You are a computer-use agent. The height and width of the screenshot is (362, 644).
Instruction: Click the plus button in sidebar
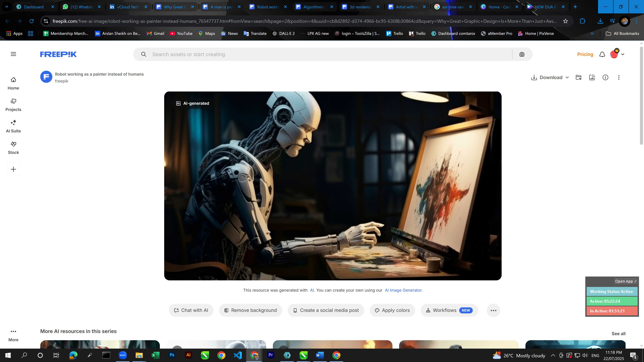point(13,169)
